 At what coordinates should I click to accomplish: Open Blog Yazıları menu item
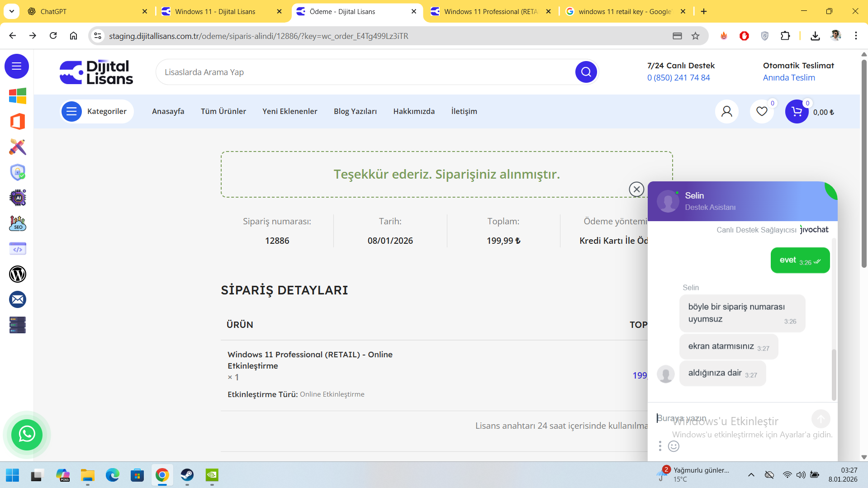tap(355, 111)
